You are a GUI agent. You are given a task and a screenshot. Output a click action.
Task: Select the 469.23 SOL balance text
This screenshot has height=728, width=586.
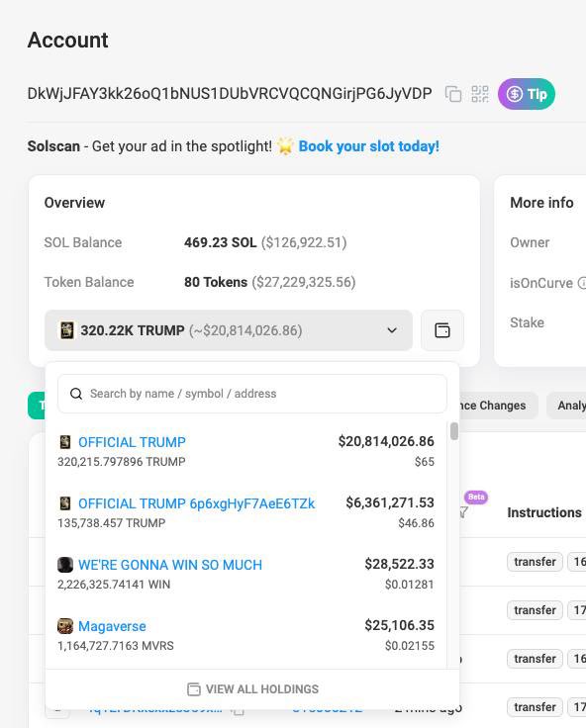tap(221, 242)
